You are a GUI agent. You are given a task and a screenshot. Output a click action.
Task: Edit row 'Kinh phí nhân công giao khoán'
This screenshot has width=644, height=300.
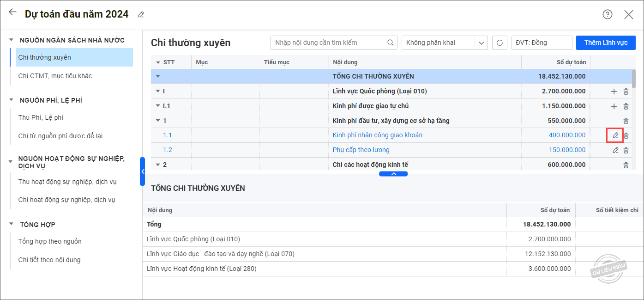[x=615, y=135]
